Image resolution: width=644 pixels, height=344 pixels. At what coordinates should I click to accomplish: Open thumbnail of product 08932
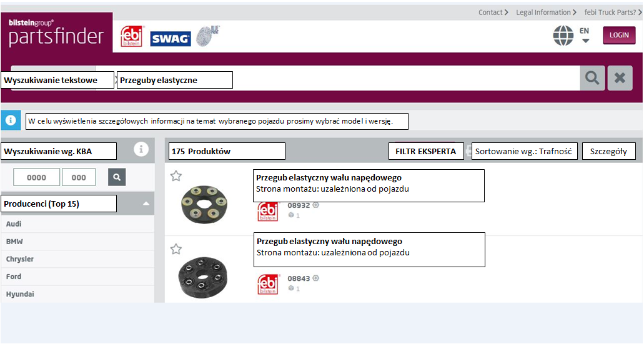(204, 204)
